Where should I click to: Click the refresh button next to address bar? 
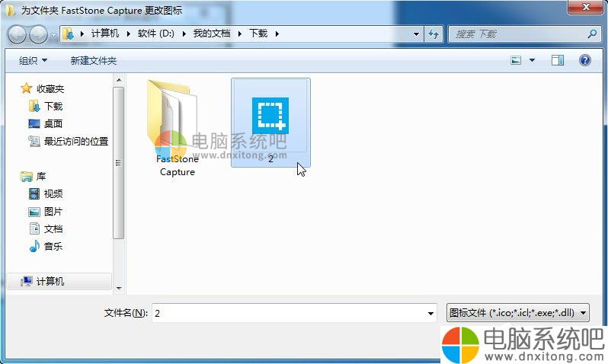433,34
